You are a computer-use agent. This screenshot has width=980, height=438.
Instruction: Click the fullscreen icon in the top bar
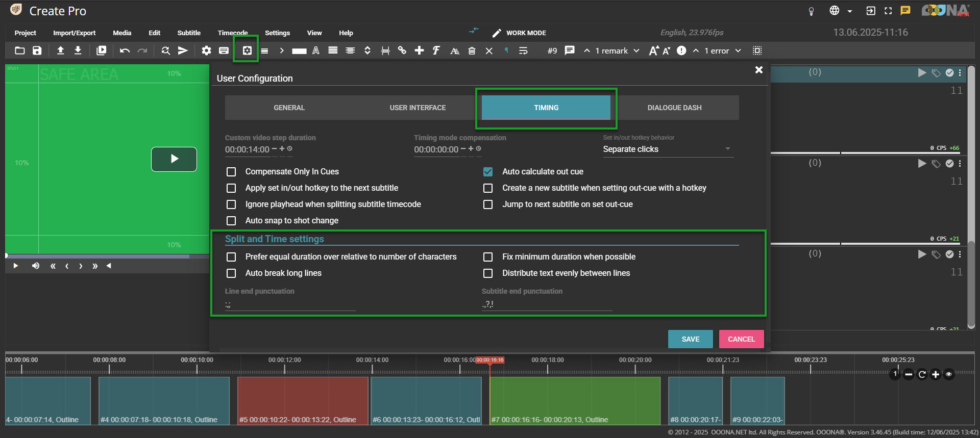[888, 11]
